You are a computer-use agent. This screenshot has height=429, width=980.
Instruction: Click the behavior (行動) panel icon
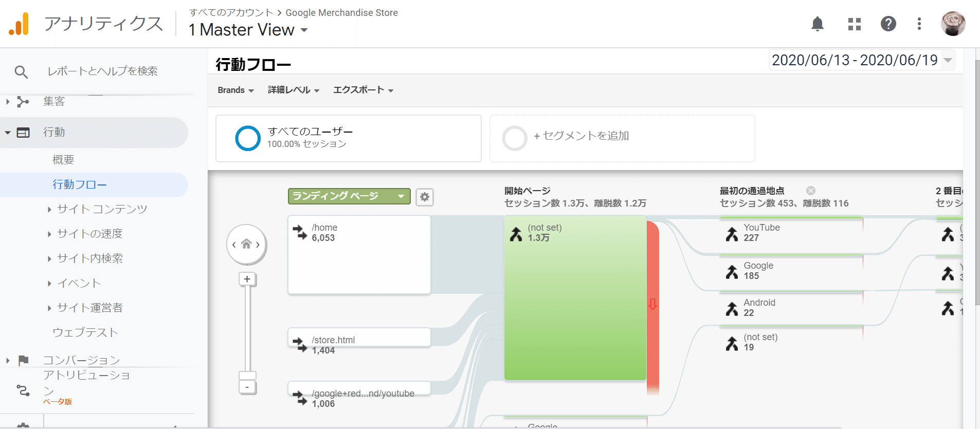click(x=23, y=133)
